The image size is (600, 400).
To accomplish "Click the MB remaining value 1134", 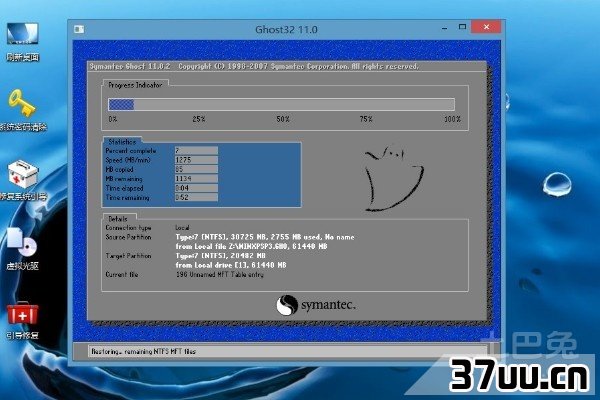I will (x=196, y=179).
